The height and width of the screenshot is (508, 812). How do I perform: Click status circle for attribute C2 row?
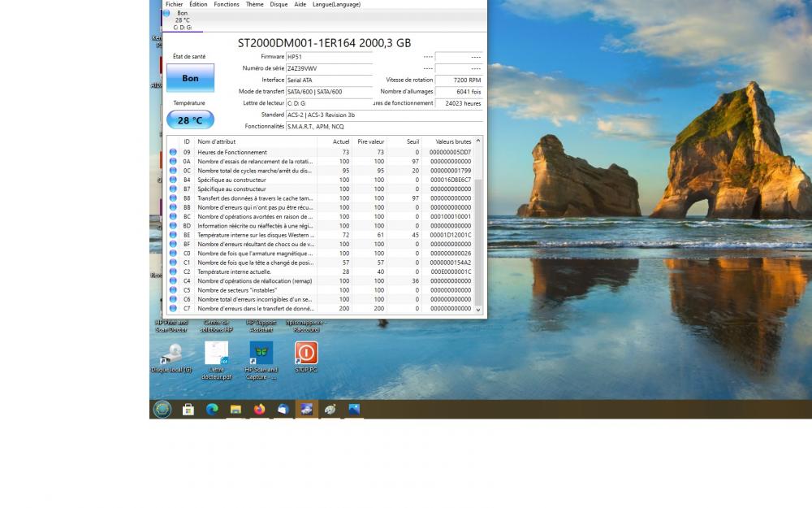pyautogui.click(x=173, y=271)
